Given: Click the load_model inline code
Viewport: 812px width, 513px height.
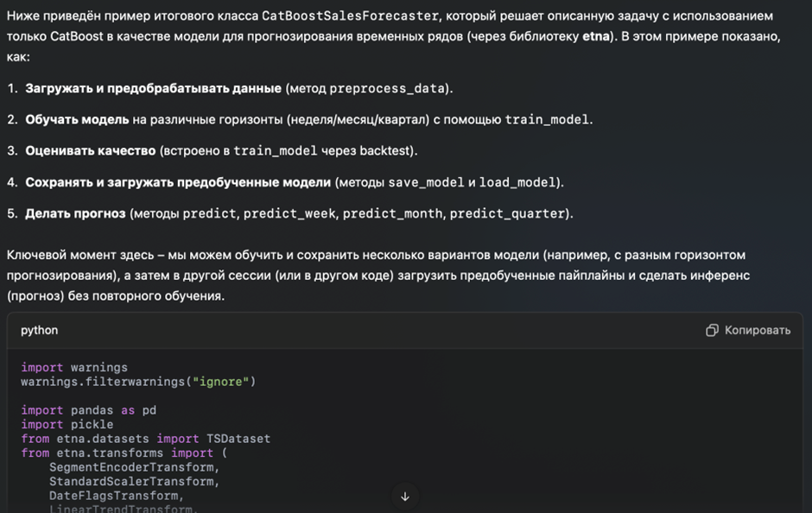Looking at the screenshot, I should pyautogui.click(x=517, y=182).
